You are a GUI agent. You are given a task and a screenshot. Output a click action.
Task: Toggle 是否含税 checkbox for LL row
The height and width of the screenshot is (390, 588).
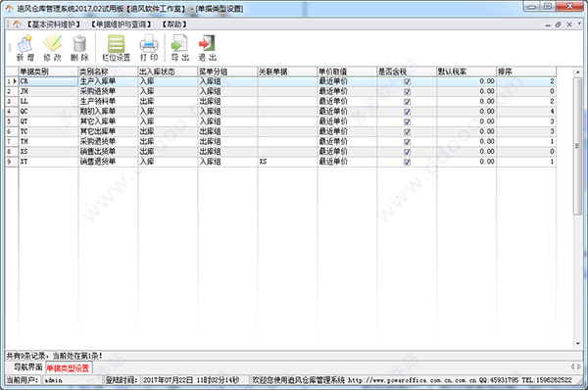point(407,102)
